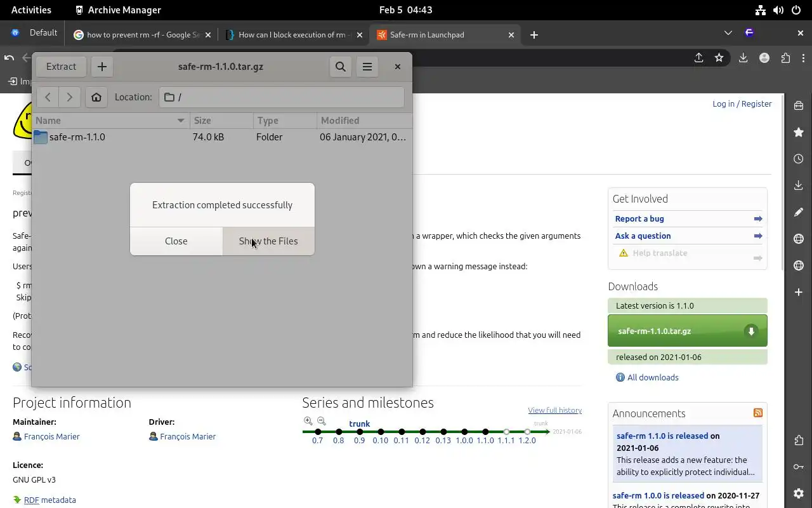The width and height of the screenshot is (812, 508).
Task: Open sidebar key icon
Action: pos(799,467)
